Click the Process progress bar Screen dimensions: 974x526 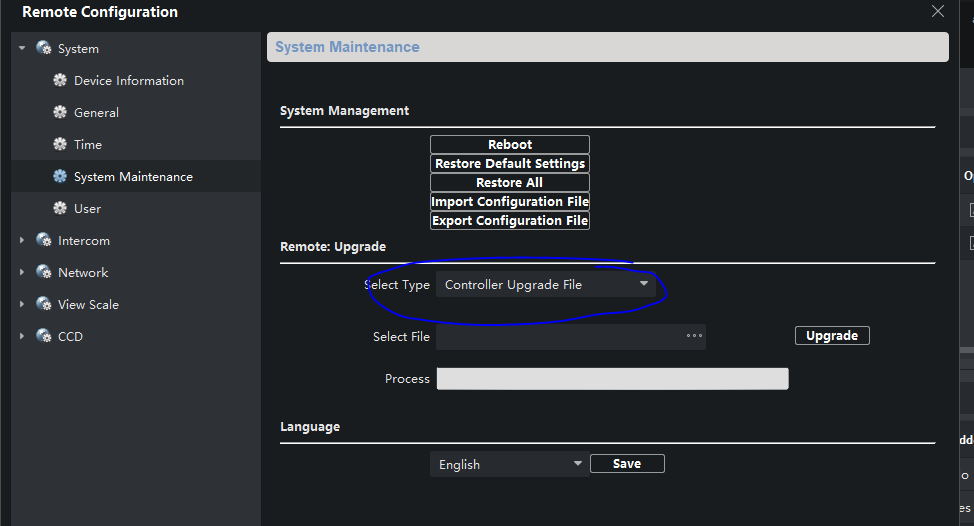pos(612,379)
